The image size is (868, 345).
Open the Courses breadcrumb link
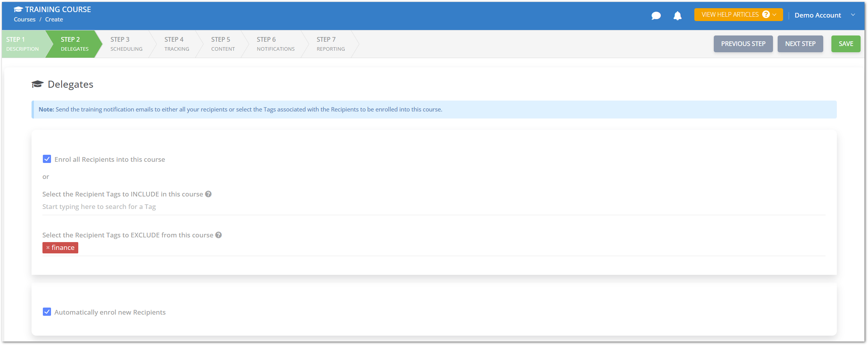25,19
